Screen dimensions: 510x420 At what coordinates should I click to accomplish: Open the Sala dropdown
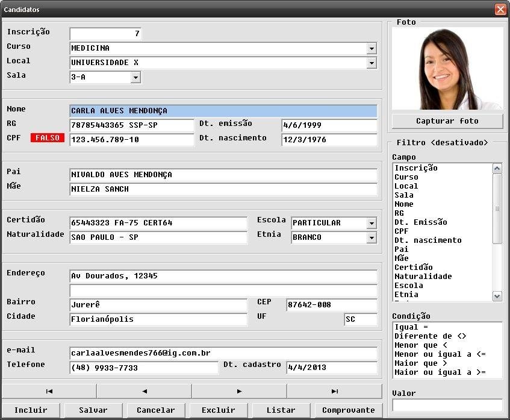[x=135, y=78]
